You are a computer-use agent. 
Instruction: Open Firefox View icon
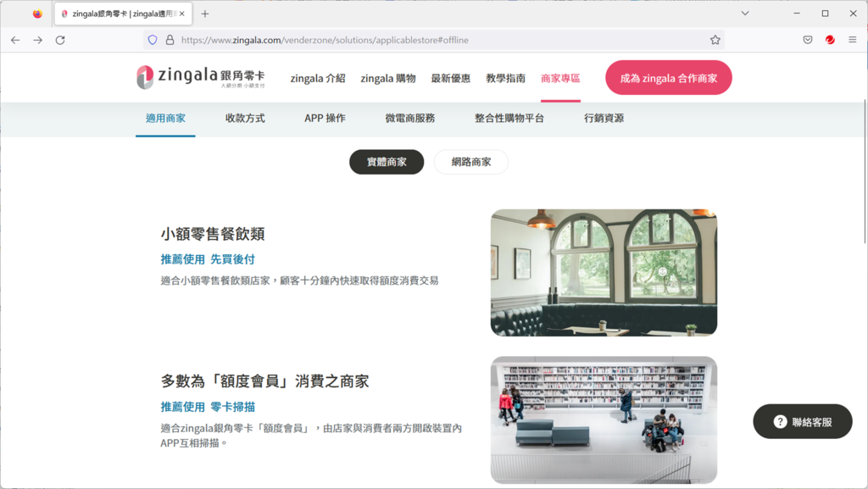click(37, 14)
